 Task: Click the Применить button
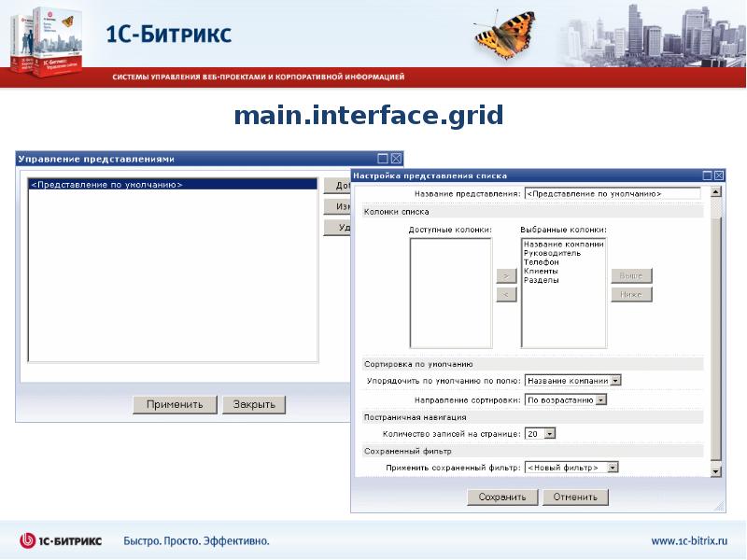pos(175,404)
